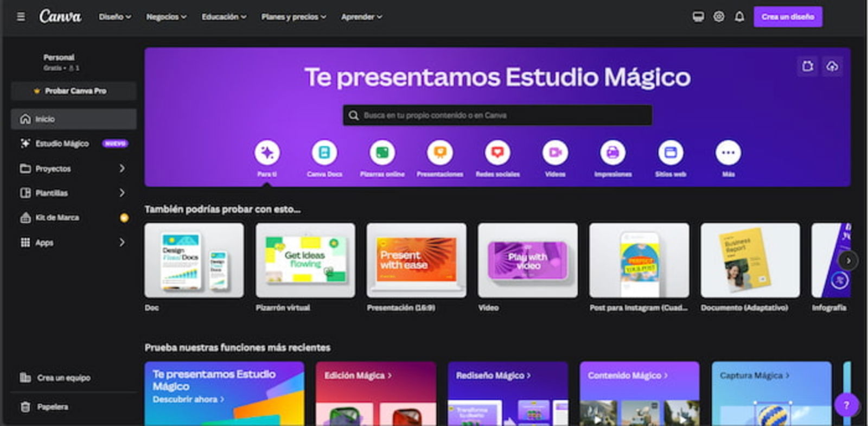Image resolution: width=868 pixels, height=426 pixels.
Task: Open the Diseño dropdown menu
Action: tap(115, 17)
